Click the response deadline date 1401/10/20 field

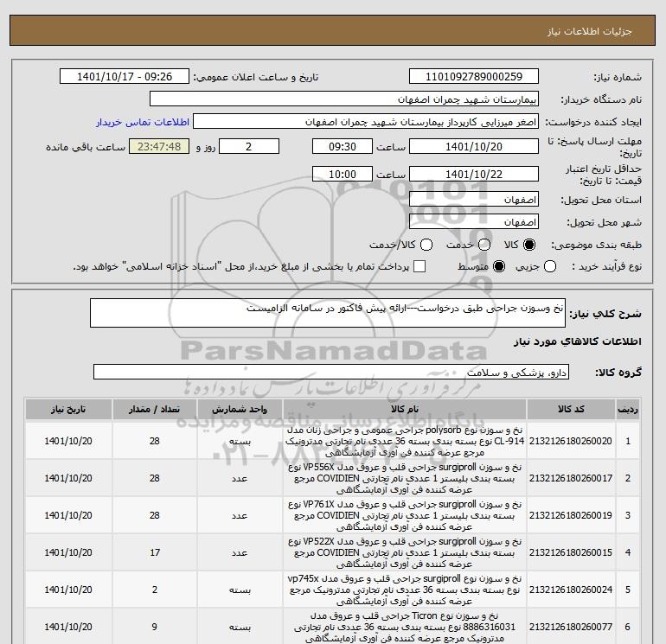[x=474, y=147]
